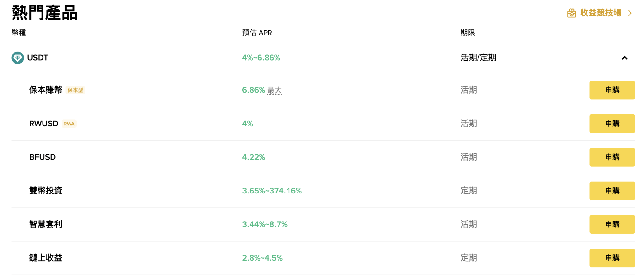The height and width of the screenshot is (277, 644).
Task: Click the RWA tag beside RWUSD
Action: coord(69,124)
